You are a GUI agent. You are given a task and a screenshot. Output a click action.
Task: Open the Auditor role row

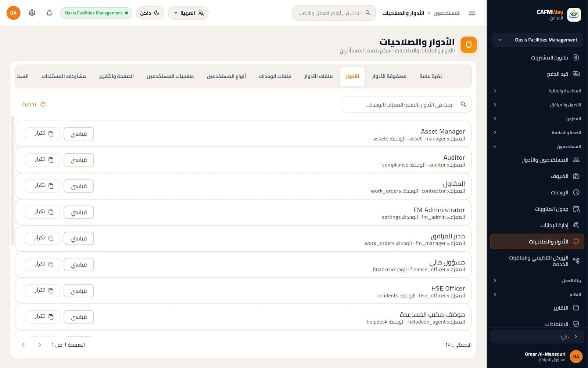pyautogui.click(x=243, y=160)
